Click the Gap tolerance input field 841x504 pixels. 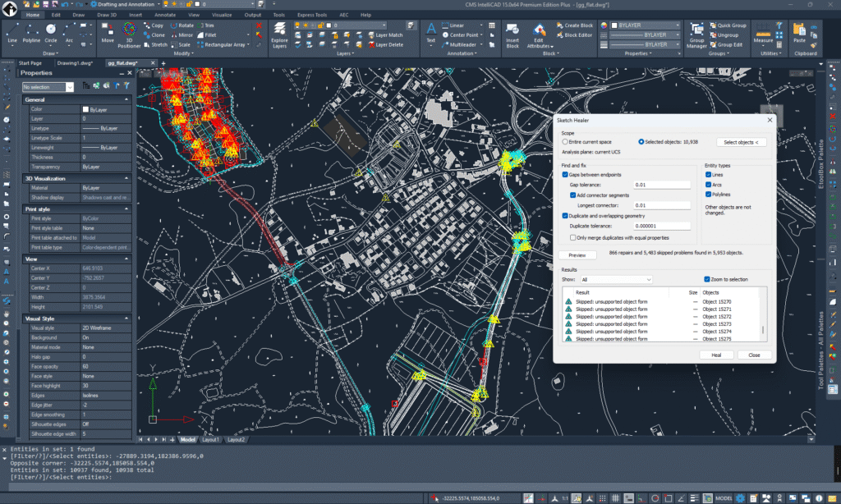661,185
